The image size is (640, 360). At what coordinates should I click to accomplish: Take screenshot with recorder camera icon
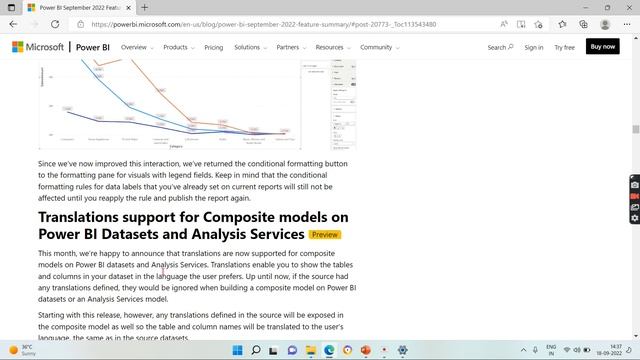tap(635, 185)
